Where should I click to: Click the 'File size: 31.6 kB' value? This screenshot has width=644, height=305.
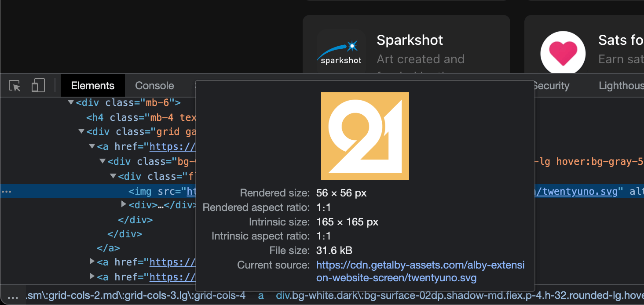click(334, 251)
